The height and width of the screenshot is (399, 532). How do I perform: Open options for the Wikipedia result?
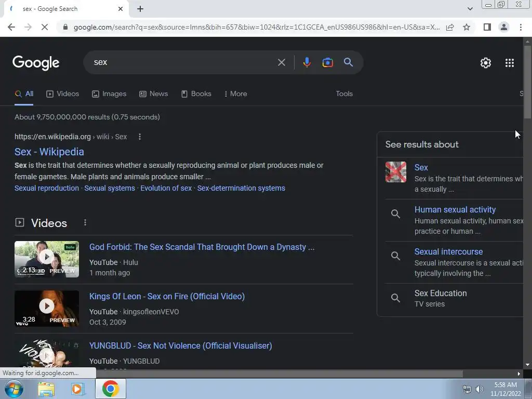(x=139, y=137)
